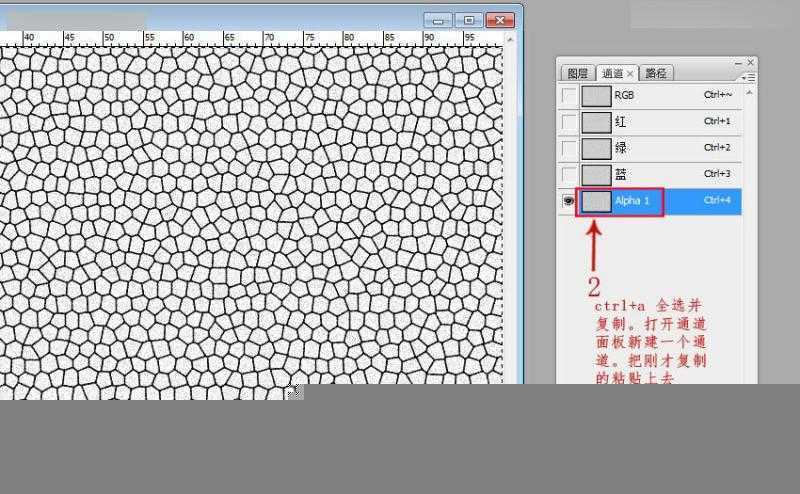Enable visibility of the 蓝 channel
Image resolution: width=800 pixels, height=494 pixels.
click(568, 175)
